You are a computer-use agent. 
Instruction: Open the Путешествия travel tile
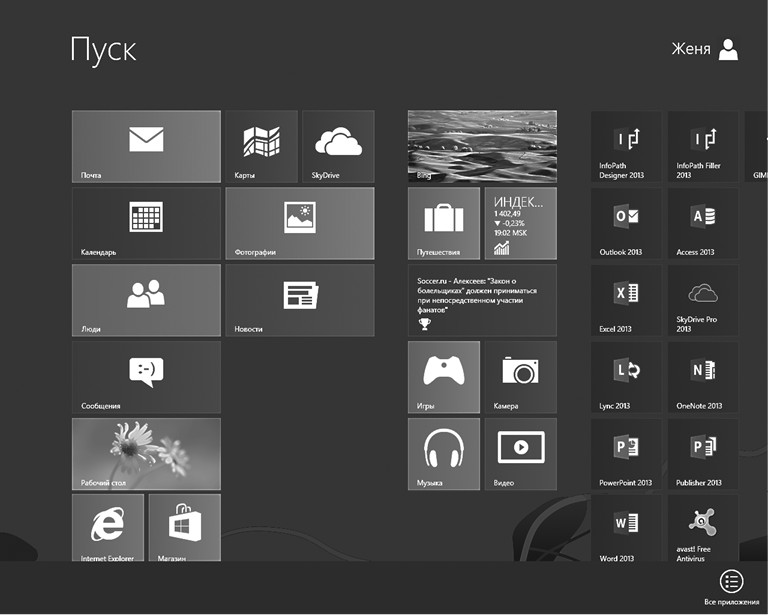click(x=444, y=223)
